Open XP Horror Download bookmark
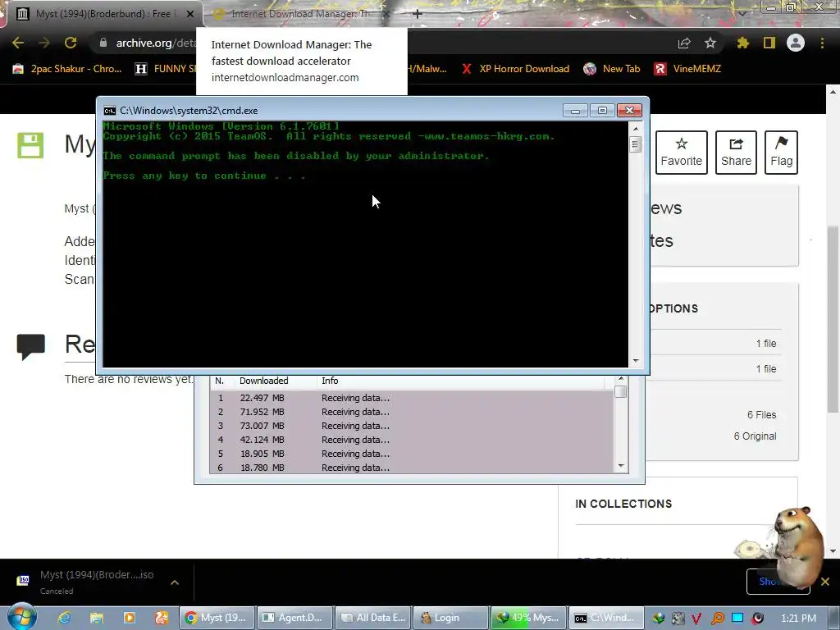This screenshot has width=840, height=630. tap(515, 69)
